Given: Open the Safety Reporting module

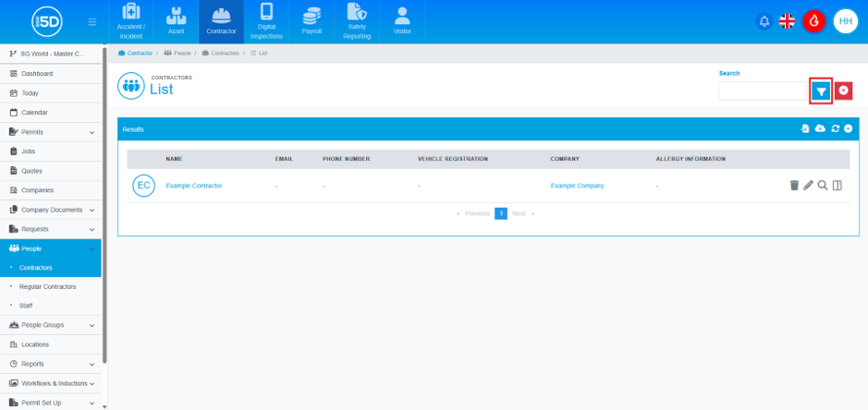Looking at the screenshot, I should 357,22.
